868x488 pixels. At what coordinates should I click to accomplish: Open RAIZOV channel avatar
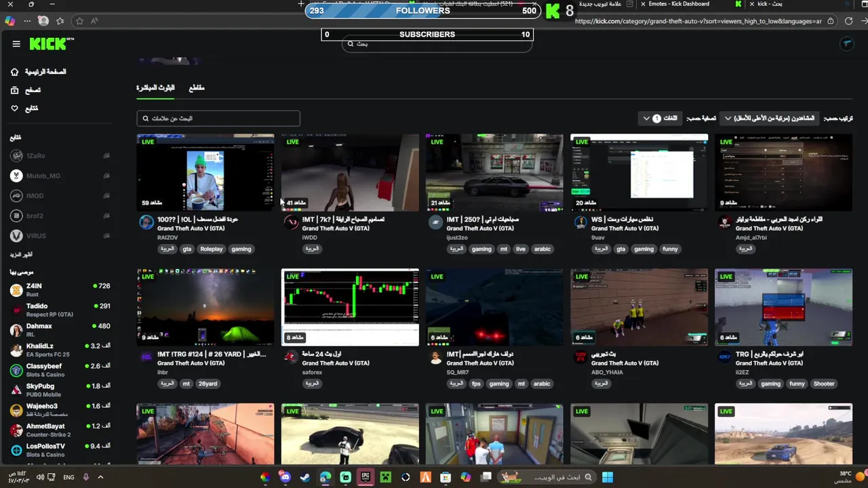click(146, 222)
